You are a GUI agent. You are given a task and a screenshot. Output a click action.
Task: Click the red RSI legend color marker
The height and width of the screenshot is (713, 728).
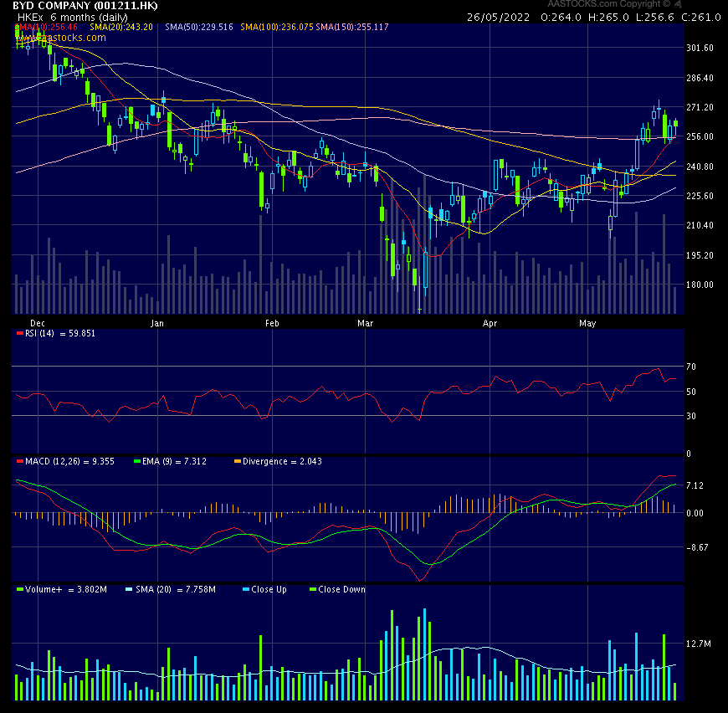click(x=20, y=333)
